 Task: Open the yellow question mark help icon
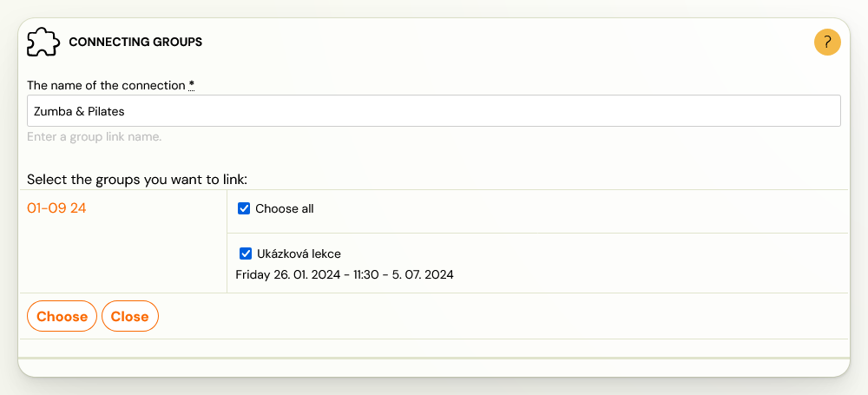point(827,42)
